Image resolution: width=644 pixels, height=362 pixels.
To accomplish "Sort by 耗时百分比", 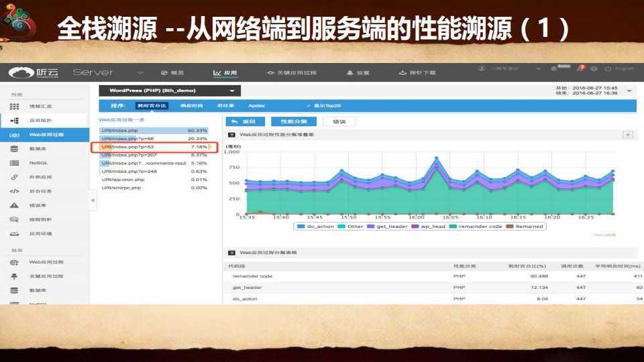I will coord(152,105).
